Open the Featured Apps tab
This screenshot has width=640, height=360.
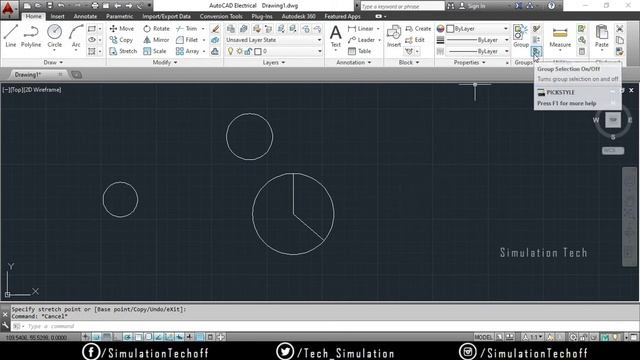pyautogui.click(x=342, y=16)
